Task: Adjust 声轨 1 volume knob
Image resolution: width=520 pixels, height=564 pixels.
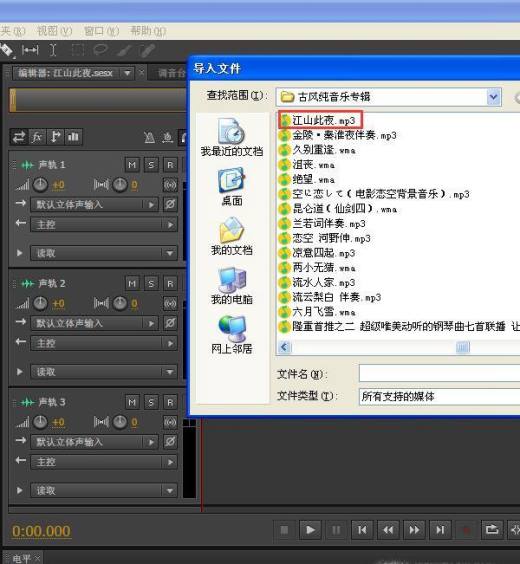Action: point(40,185)
